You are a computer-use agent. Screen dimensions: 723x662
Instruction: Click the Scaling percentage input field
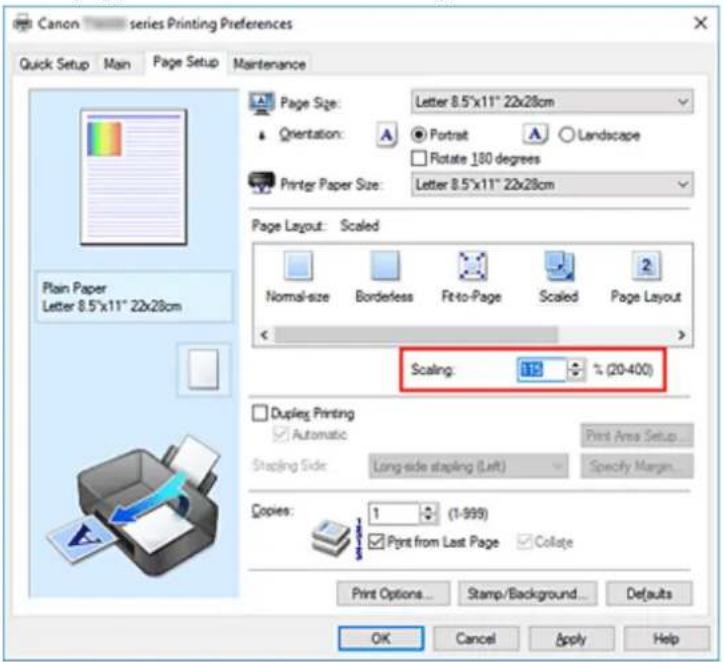[x=542, y=369]
